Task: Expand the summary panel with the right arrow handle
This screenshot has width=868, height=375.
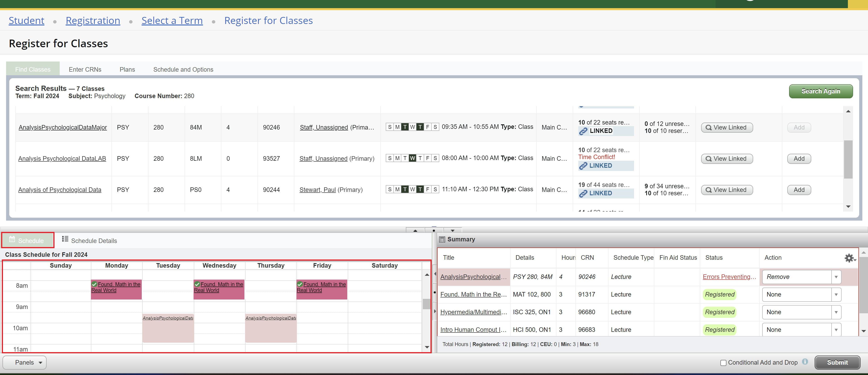Action: (x=435, y=311)
